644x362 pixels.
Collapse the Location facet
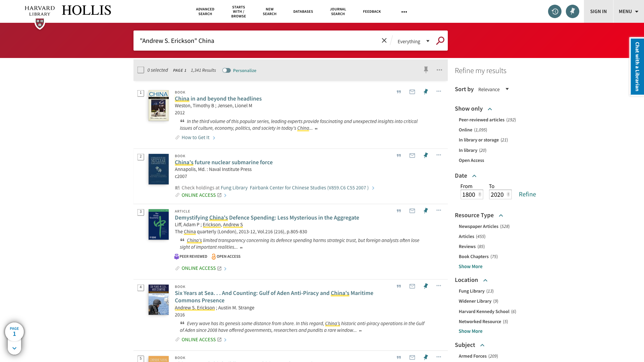click(485, 280)
